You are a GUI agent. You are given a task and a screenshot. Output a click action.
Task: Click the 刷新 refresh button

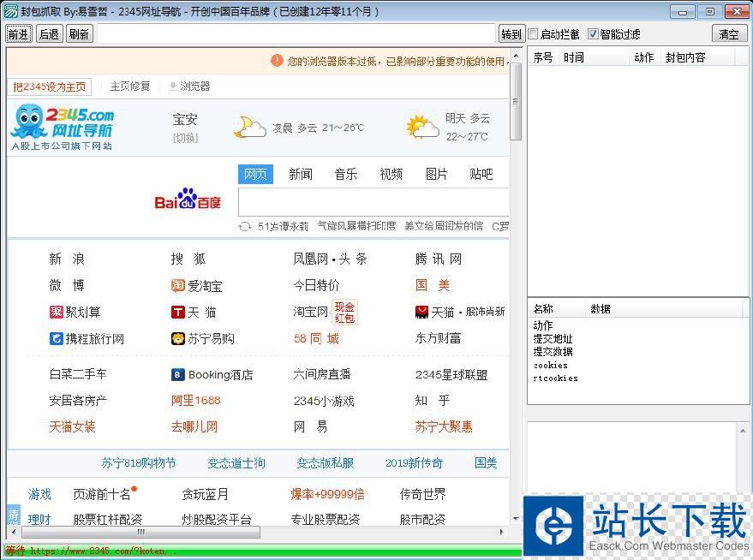(x=79, y=34)
